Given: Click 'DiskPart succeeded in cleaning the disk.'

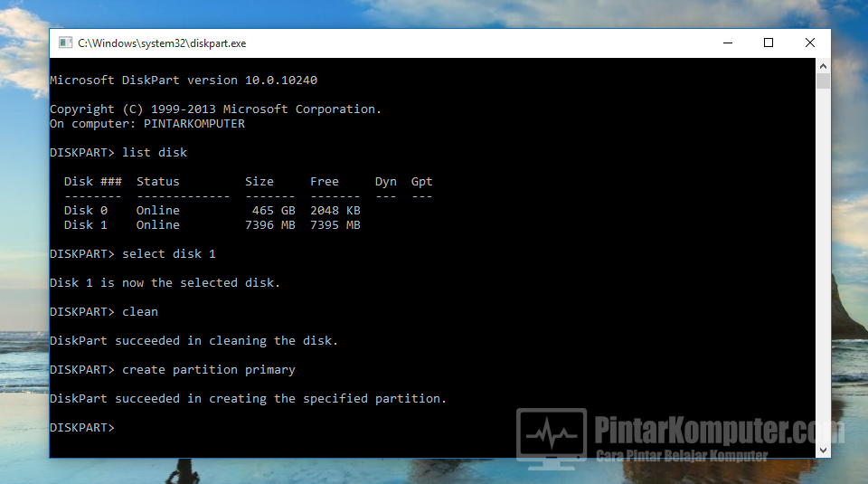Looking at the screenshot, I should 193,340.
